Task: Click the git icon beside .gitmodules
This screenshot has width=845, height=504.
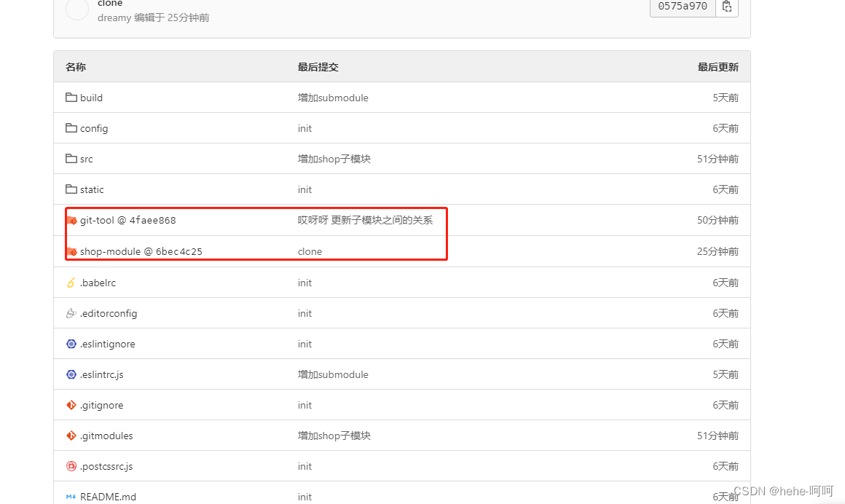Action: (71, 436)
